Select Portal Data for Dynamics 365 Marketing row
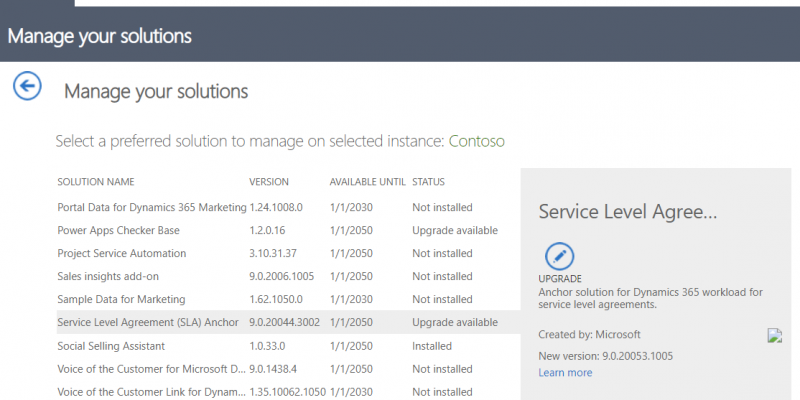 [x=288, y=207]
